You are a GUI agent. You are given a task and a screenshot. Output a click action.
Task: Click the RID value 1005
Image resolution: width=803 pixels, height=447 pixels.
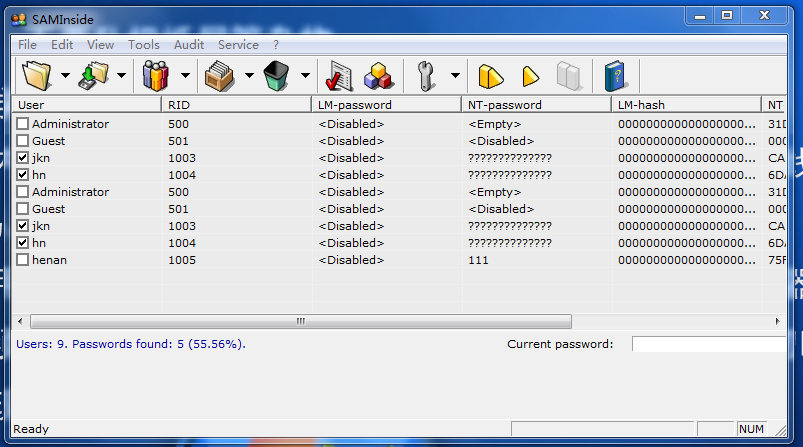coord(182,260)
